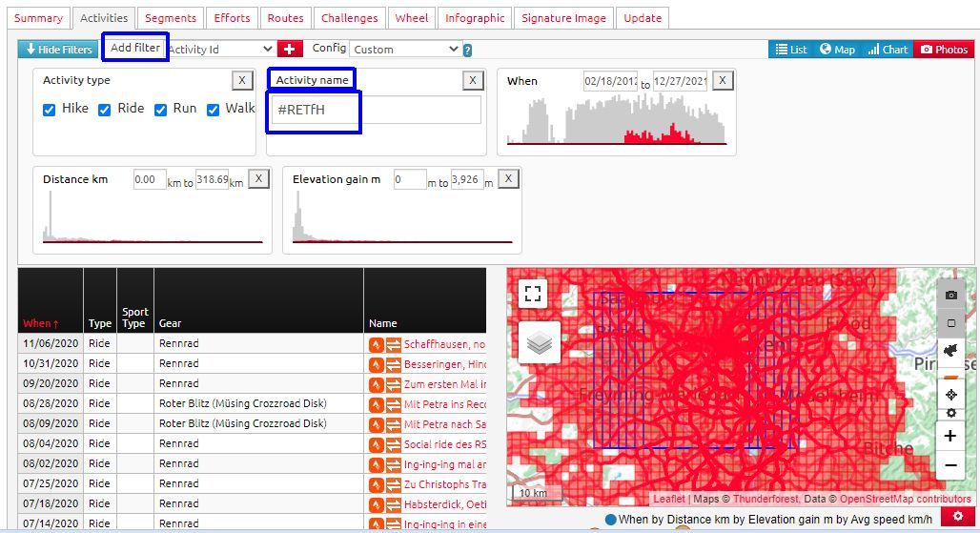This screenshot has height=533, width=980.
Task: Switch to Photos view
Action: tap(944, 50)
